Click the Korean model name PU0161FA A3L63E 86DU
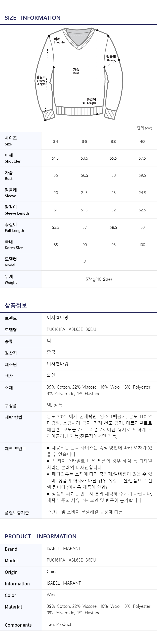The width and height of the screenshot is (157, 644). 71,329
